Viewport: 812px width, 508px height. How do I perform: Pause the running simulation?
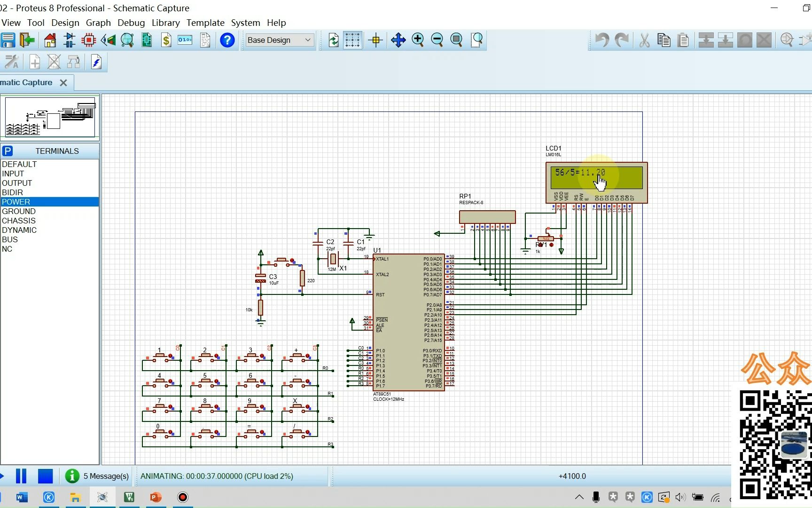tap(21, 476)
